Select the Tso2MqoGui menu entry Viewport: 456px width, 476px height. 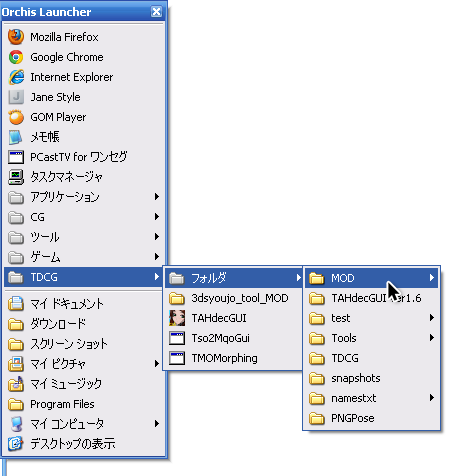(233, 338)
